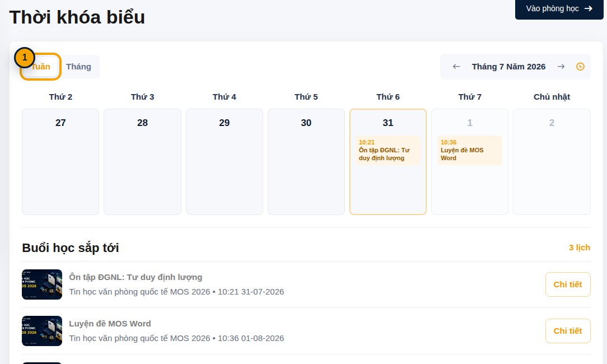Go to next week using right arrow
Viewport: 607px width, 364px height.
[561, 67]
